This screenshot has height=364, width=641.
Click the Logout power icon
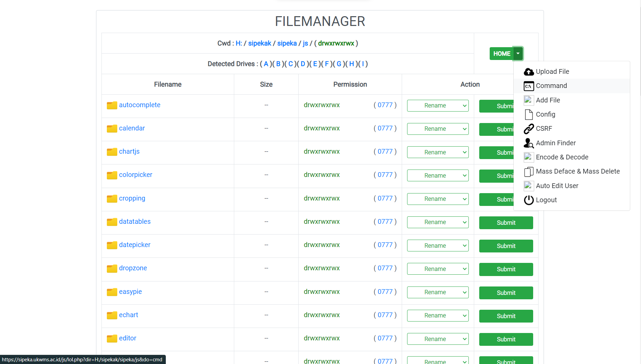click(529, 200)
